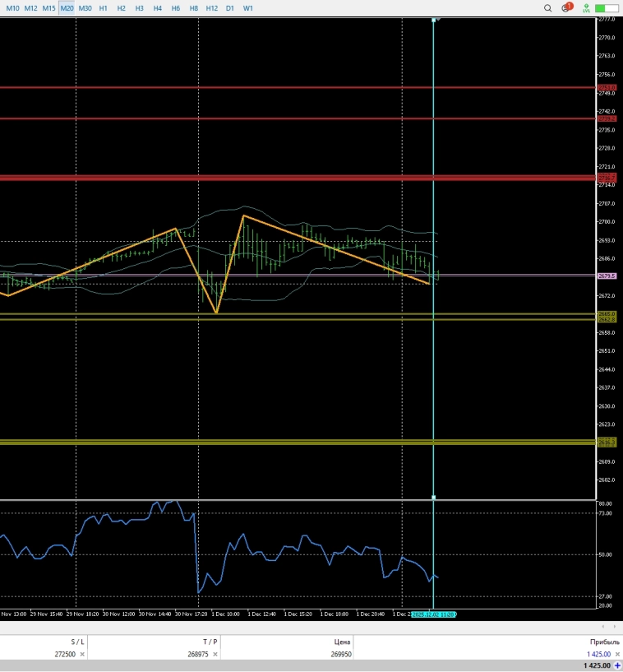Select the yellow level label 2662.8
Screen dimensions: 623x672
(607, 320)
